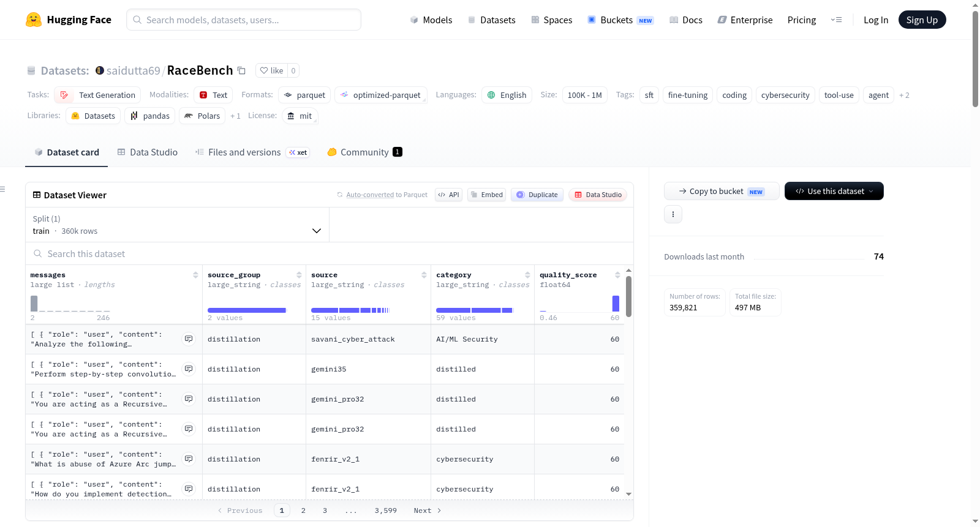The height and width of the screenshot is (527, 980).
Task: Click the Copy to bucket button
Action: (x=722, y=191)
